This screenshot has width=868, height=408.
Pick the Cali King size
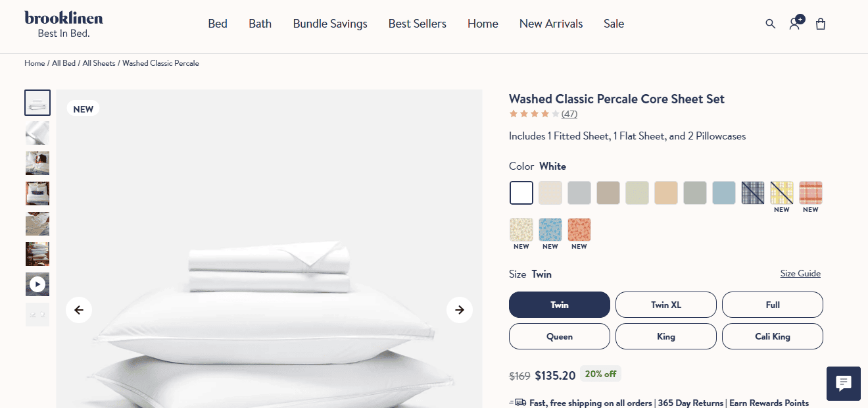pos(773,336)
